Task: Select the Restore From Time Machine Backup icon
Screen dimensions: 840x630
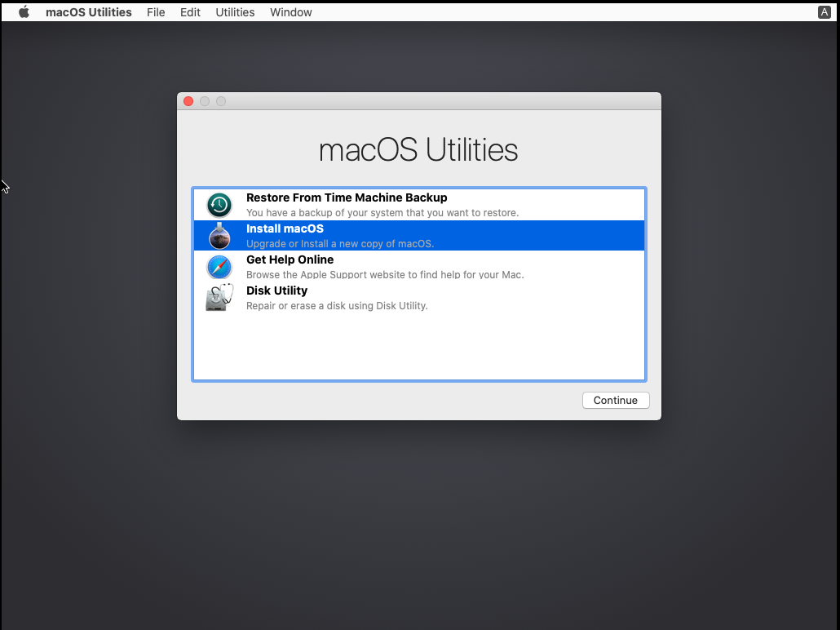Action: [219, 205]
